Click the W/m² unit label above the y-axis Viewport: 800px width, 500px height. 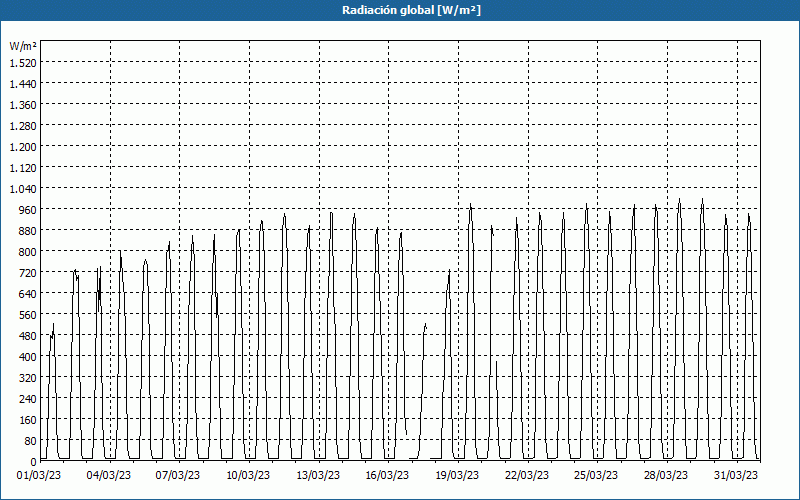tap(22, 46)
